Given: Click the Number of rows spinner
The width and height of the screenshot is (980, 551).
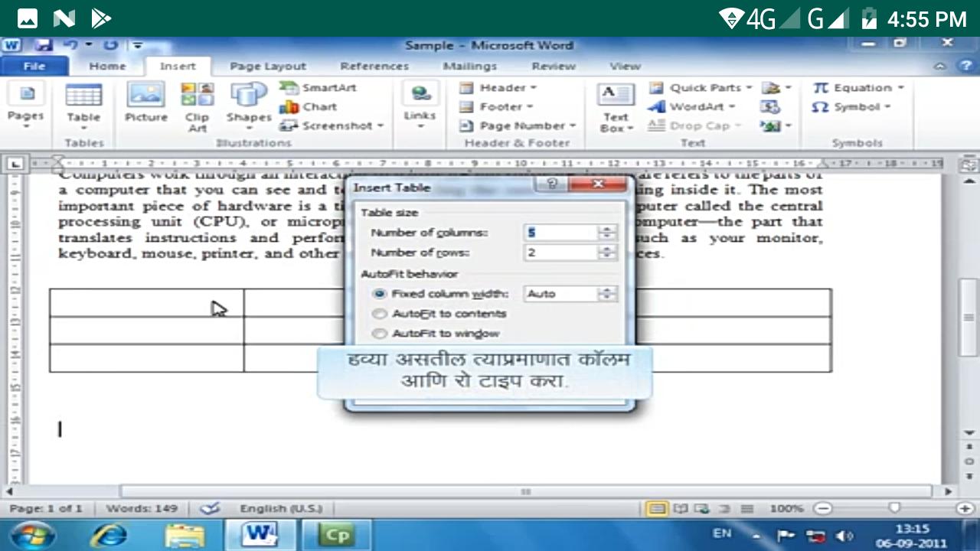Looking at the screenshot, I should tap(607, 252).
